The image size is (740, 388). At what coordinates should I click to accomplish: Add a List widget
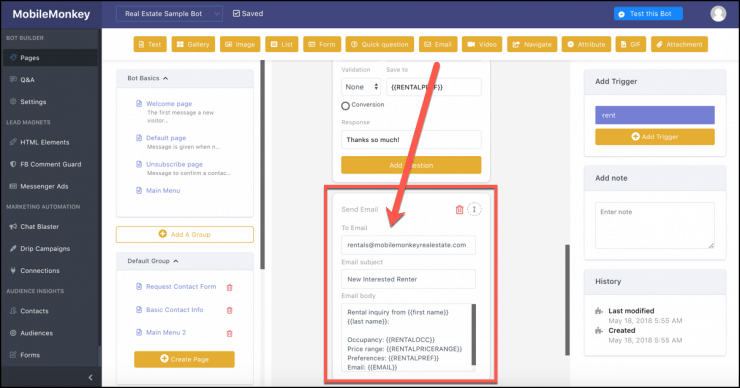282,44
